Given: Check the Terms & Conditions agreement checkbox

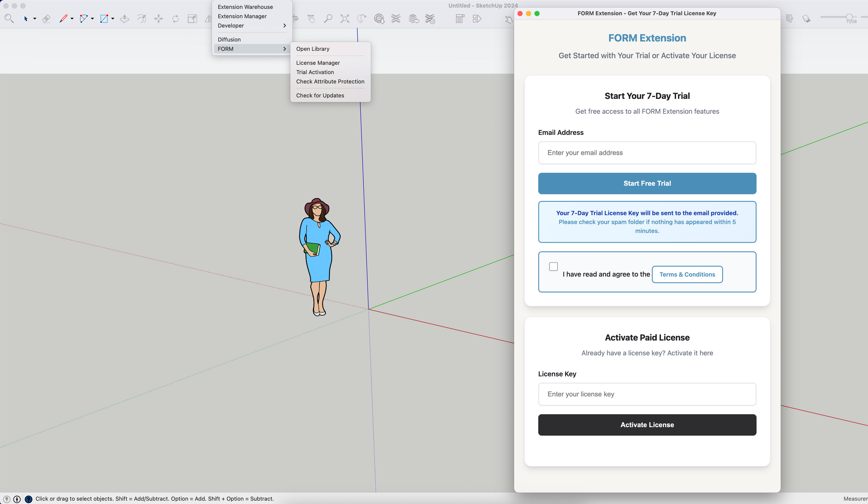Looking at the screenshot, I should pos(553,267).
